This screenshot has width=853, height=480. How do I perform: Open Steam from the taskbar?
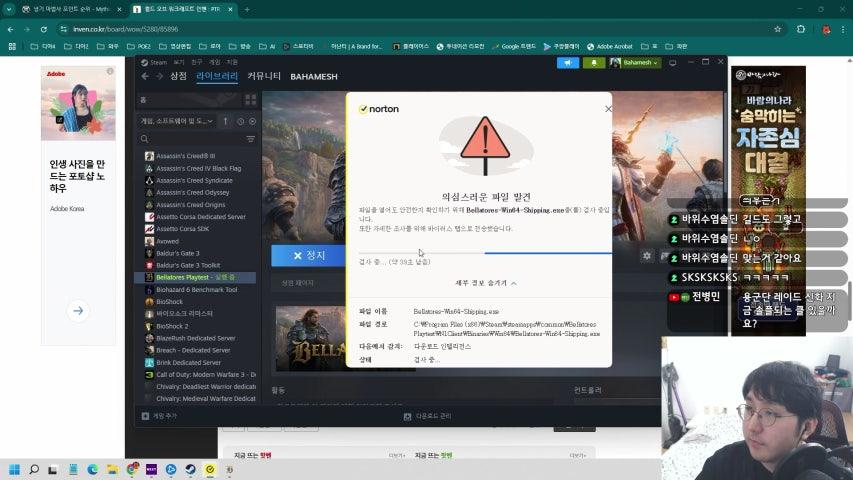click(190, 469)
